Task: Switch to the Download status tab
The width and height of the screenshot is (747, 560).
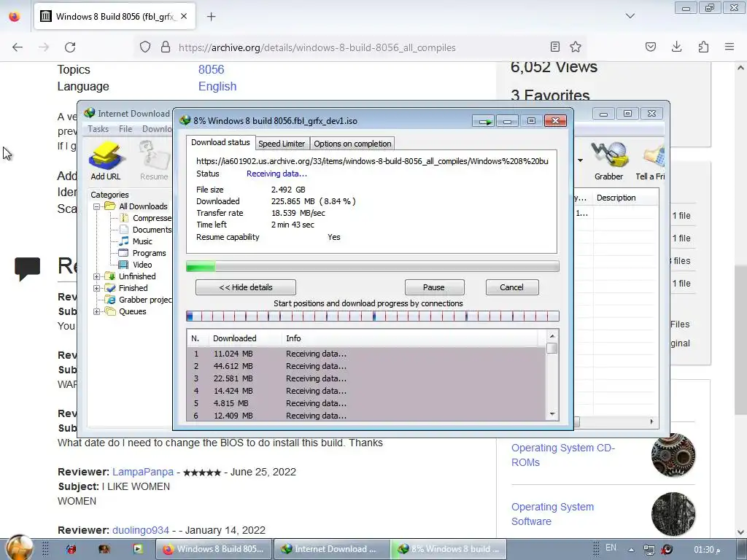Action: (x=220, y=142)
